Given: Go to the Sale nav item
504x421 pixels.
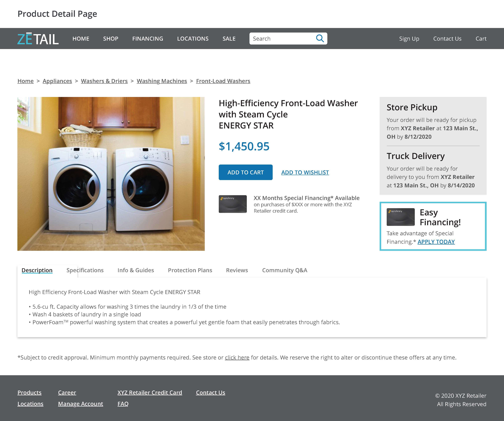Looking at the screenshot, I should coord(229,39).
